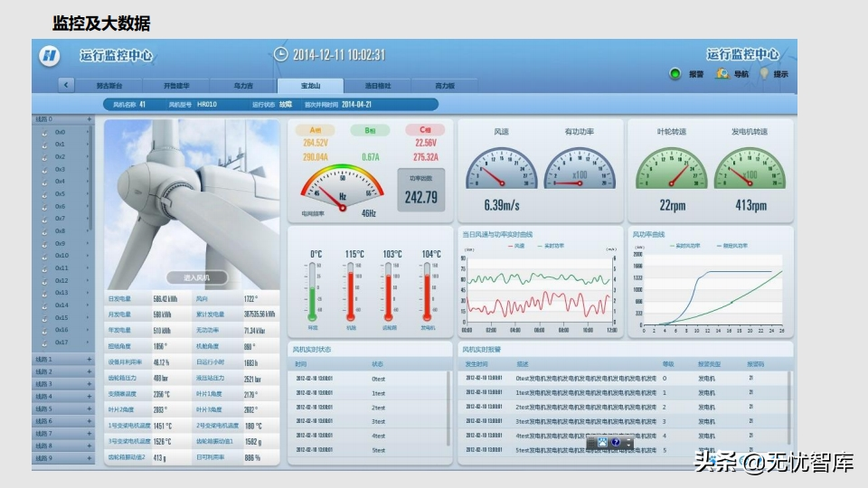Click the turbine icon beside 0x16

pos(44,330)
